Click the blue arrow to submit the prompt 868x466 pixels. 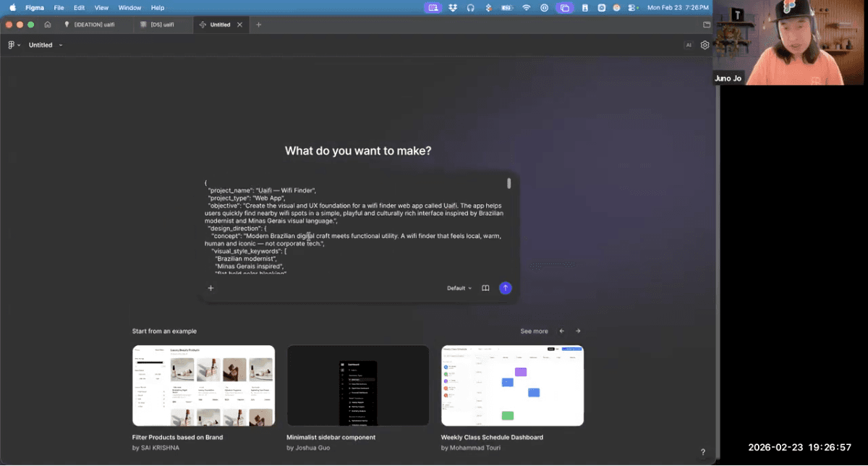click(505, 287)
